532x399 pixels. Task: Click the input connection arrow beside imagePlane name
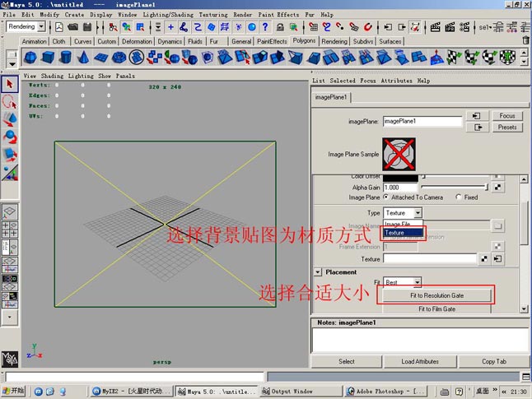click(478, 116)
